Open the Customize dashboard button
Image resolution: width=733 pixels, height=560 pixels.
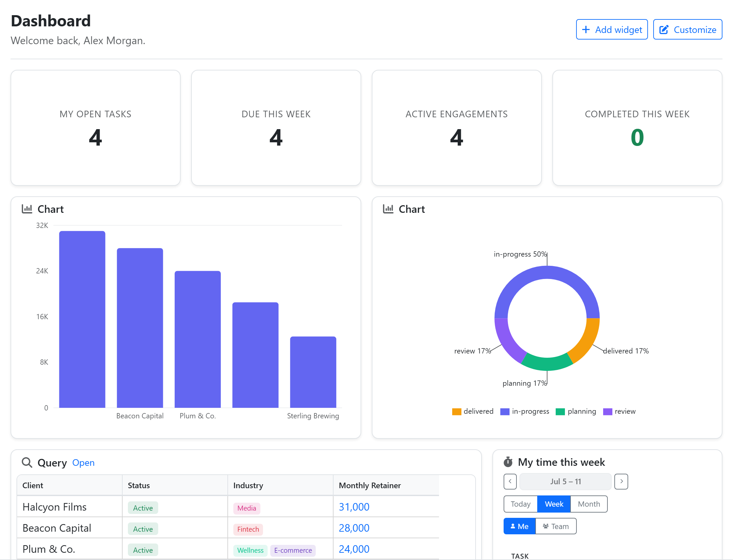(x=687, y=29)
